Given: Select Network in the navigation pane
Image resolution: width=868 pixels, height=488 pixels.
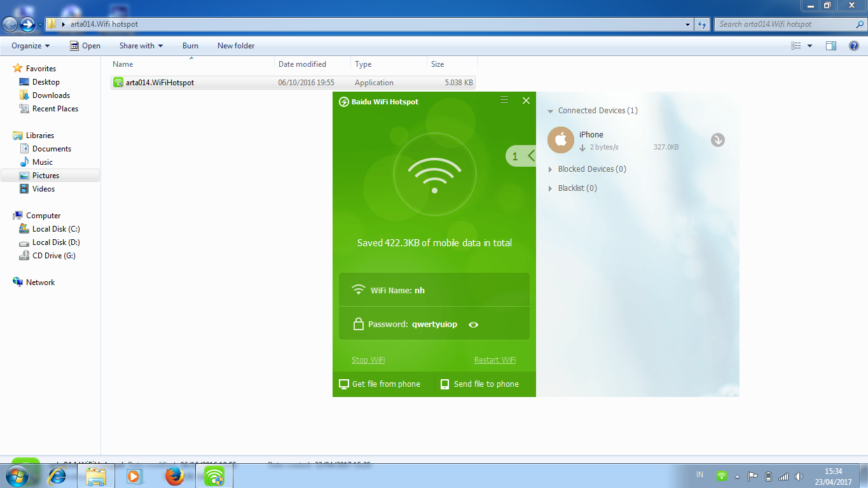Looking at the screenshot, I should (41, 282).
